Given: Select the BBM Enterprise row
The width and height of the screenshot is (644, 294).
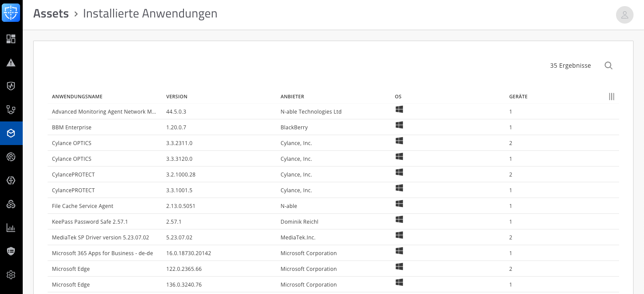Looking at the screenshot, I should [72, 128].
